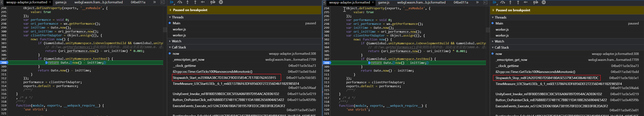Click the Step arrow in left debugger

click(203, 2)
